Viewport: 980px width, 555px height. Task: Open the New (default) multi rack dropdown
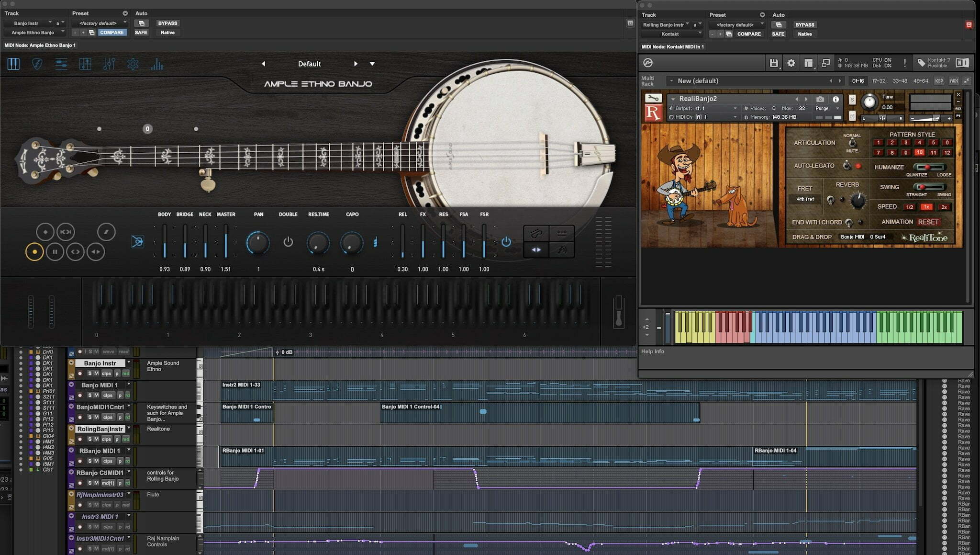tap(671, 81)
